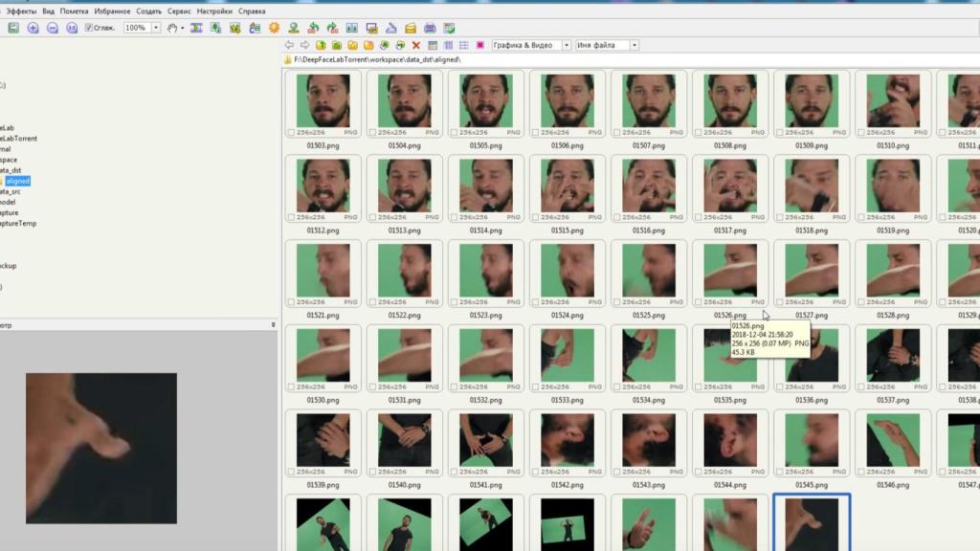Click the red X delete icon
The height and width of the screenshot is (551, 980).
point(416,45)
